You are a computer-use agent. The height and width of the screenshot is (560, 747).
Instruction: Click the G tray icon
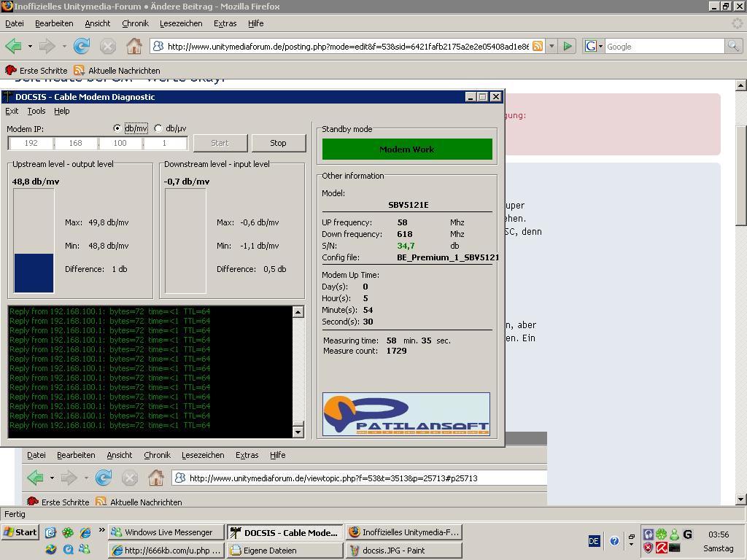click(687, 534)
